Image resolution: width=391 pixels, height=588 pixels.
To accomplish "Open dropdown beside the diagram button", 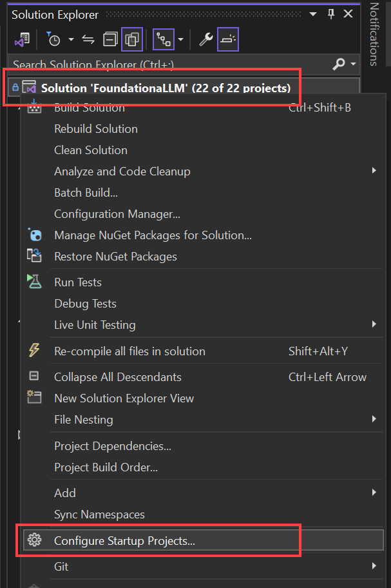I will 180,39.
